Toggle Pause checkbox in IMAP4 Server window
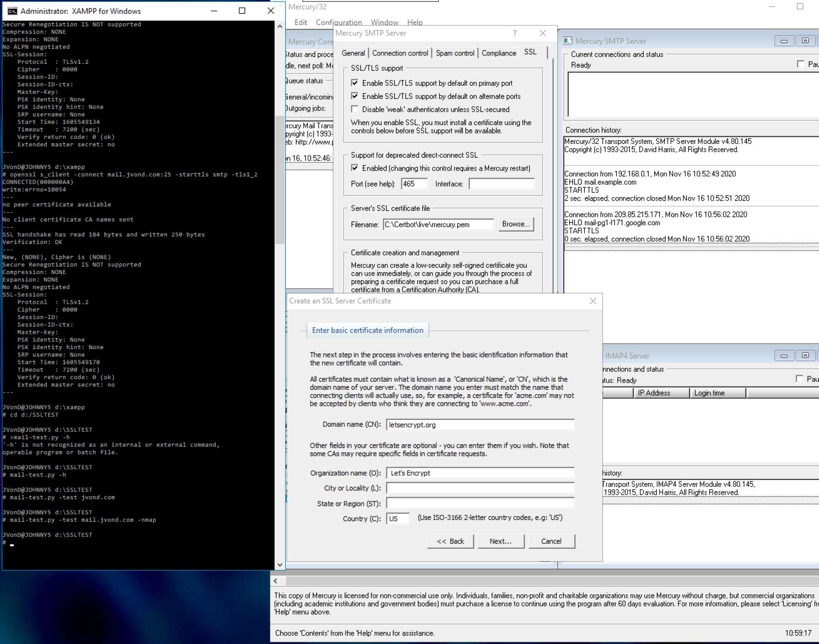The image size is (819, 644). (799, 379)
